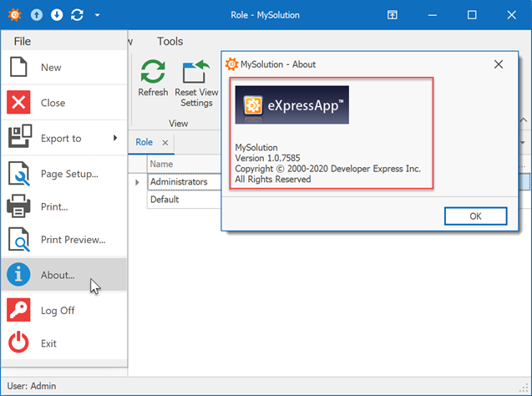Click the blue About info icon
532x396 pixels.
coord(19,275)
